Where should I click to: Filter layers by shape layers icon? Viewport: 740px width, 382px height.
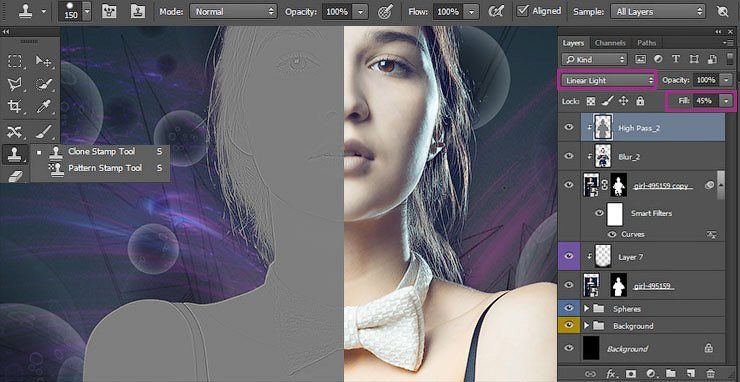[x=694, y=59]
